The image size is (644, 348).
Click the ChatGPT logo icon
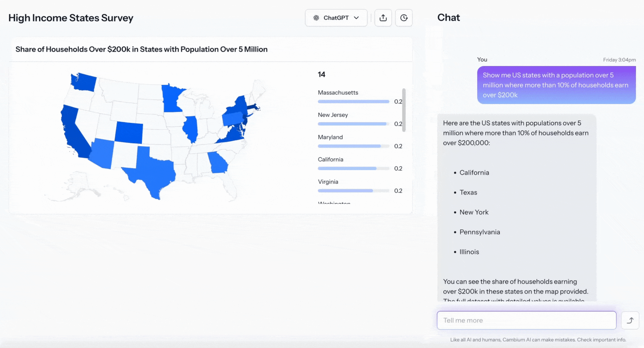(x=316, y=18)
